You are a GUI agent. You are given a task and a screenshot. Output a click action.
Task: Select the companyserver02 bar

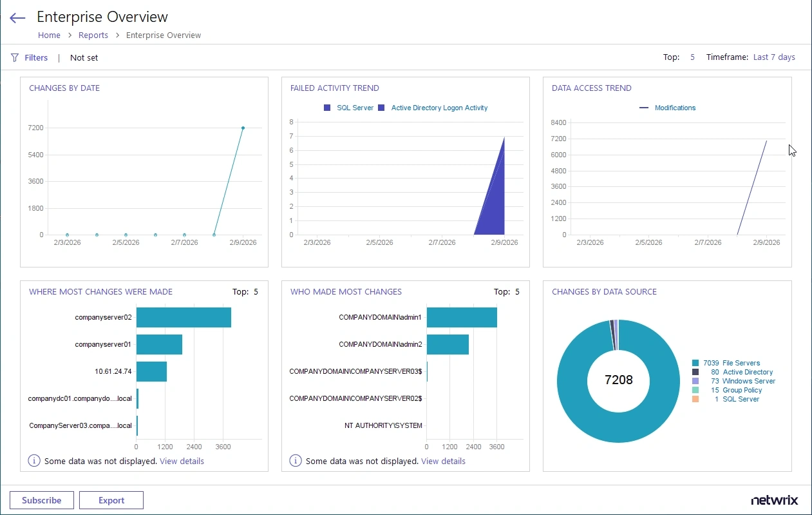pyautogui.click(x=184, y=317)
